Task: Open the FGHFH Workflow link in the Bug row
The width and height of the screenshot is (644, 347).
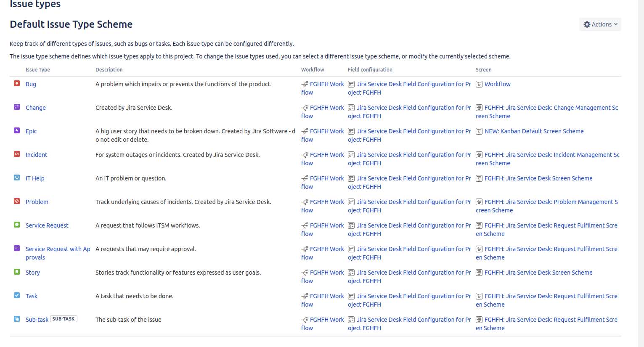Action: [323, 88]
